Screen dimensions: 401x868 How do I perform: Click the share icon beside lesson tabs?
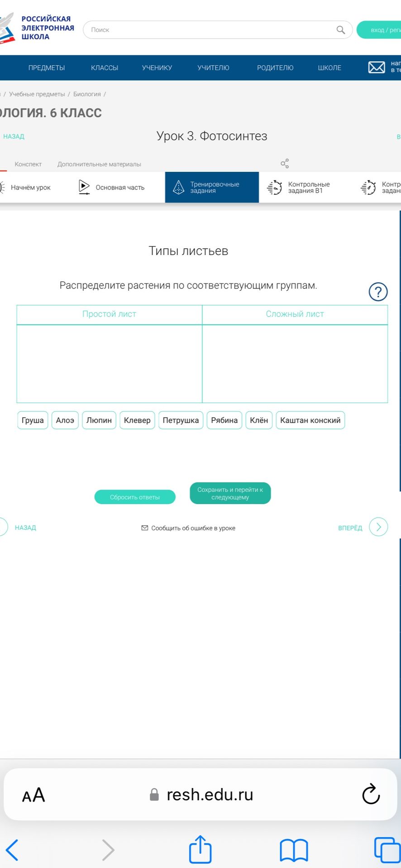[285, 163]
